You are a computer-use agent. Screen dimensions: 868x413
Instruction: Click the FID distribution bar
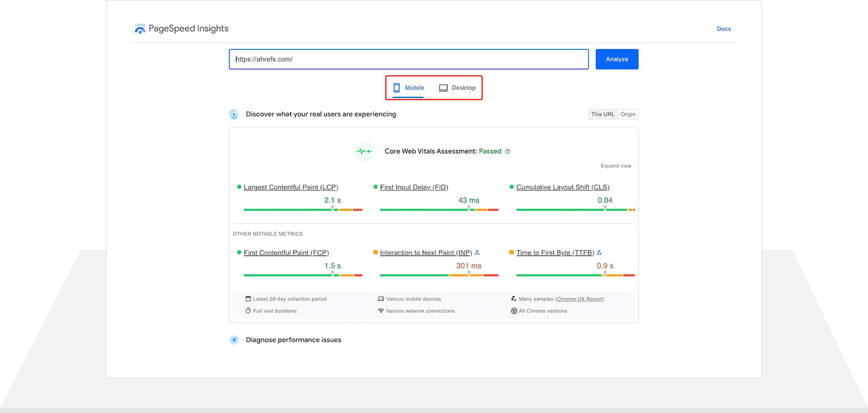point(439,209)
